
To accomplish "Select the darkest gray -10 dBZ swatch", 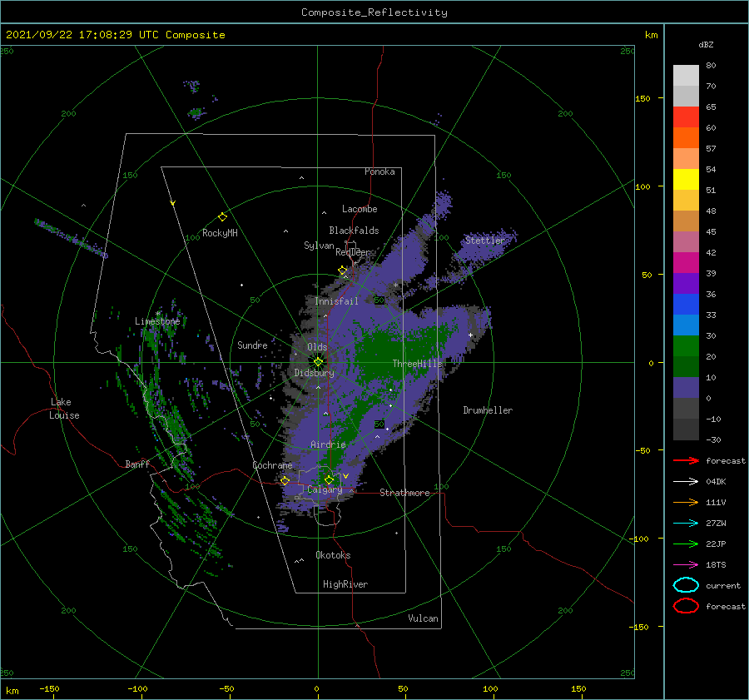I will pyautogui.click(x=686, y=429).
